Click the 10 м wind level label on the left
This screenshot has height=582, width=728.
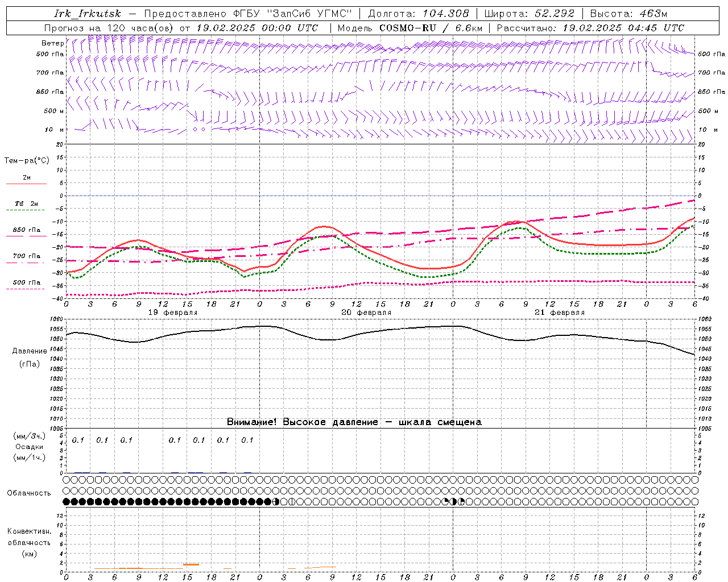point(55,130)
